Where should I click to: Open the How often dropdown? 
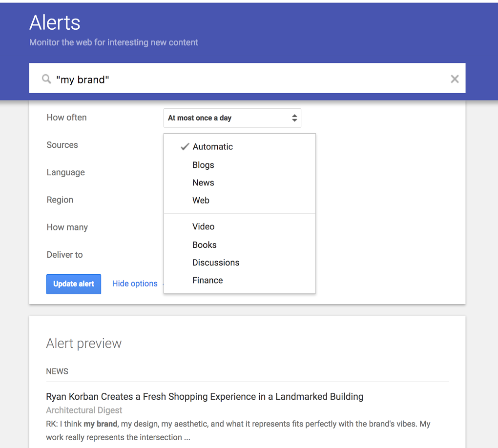232,118
